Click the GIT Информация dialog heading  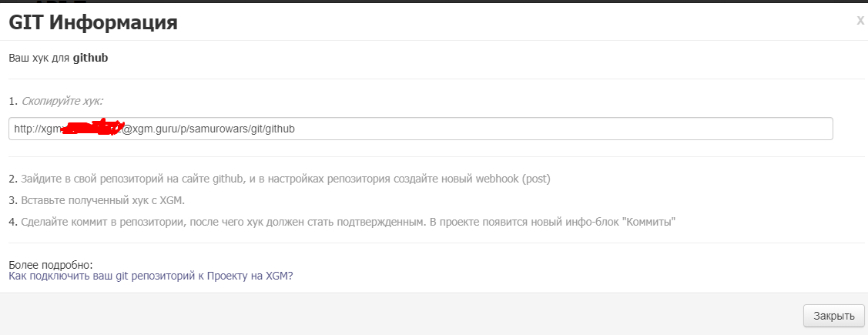coord(93,23)
